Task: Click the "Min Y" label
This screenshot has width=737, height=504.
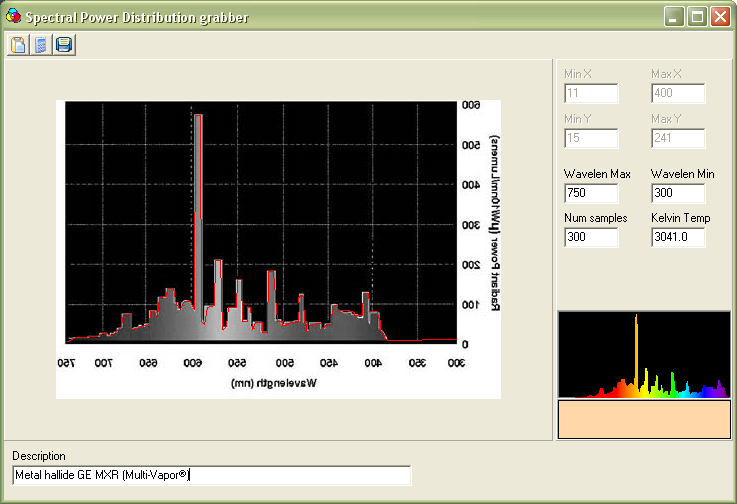Action: click(578, 119)
